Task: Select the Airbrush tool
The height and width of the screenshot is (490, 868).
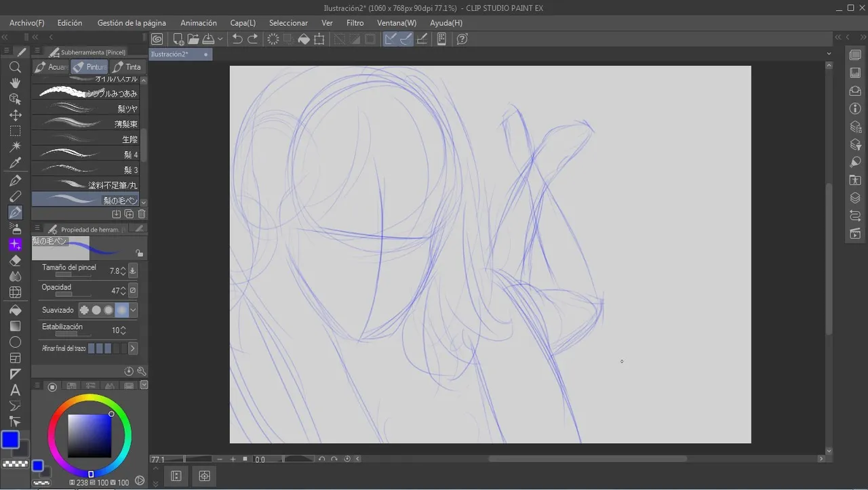Action: [15, 228]
